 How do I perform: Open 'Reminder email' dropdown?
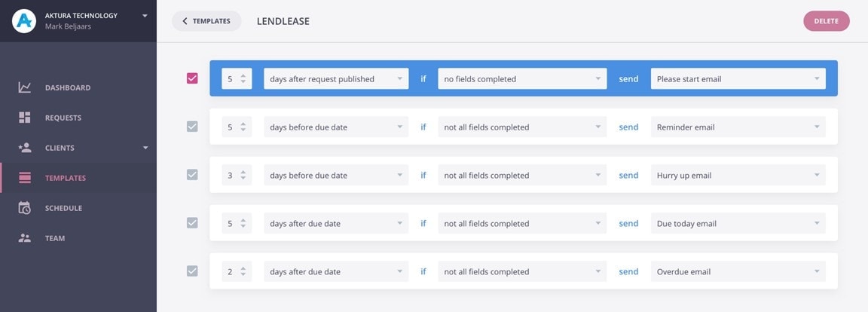(x=738, y=127)
